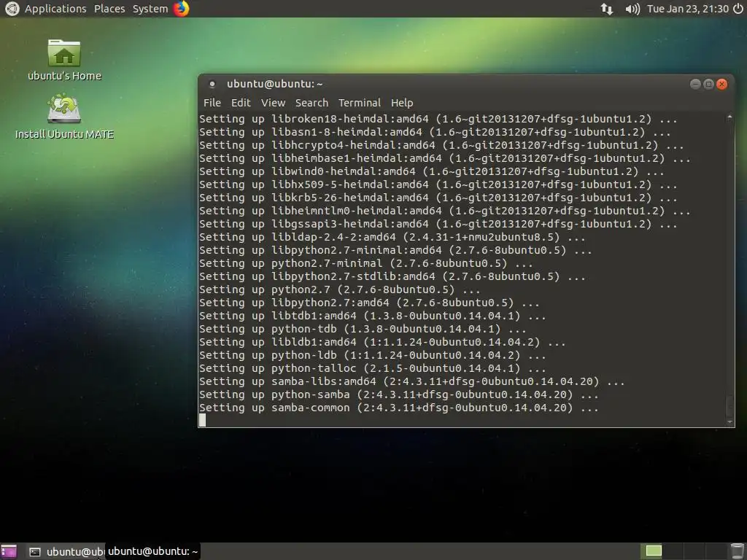Image resolution: width=747 pixels, height=560 pixels.
Task: Open the network connections indicator
Action: 606,9
